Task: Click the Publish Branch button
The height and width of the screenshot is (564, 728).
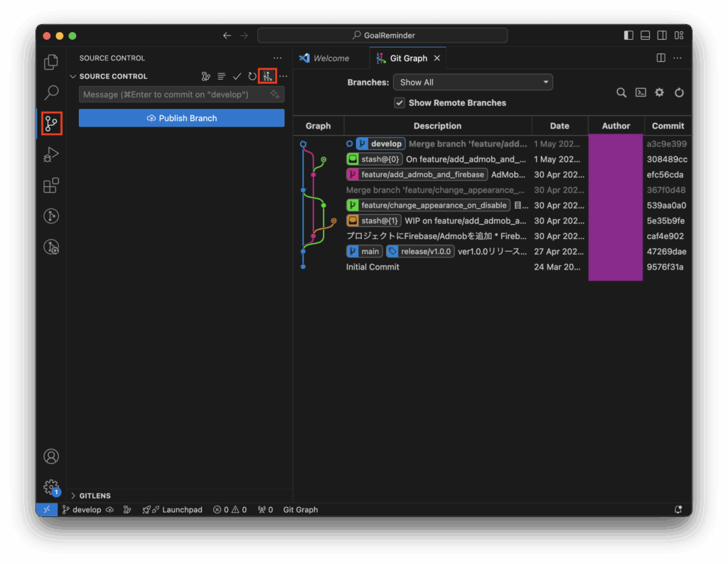Action: coord(181,118)
